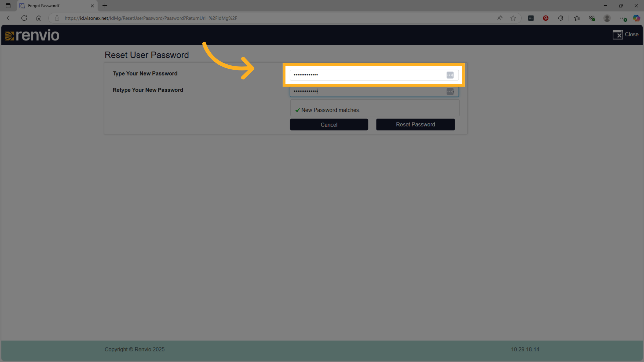Open the Extensions puzzle icon
The width and height of the screenshot is (644, 362).
561,18
